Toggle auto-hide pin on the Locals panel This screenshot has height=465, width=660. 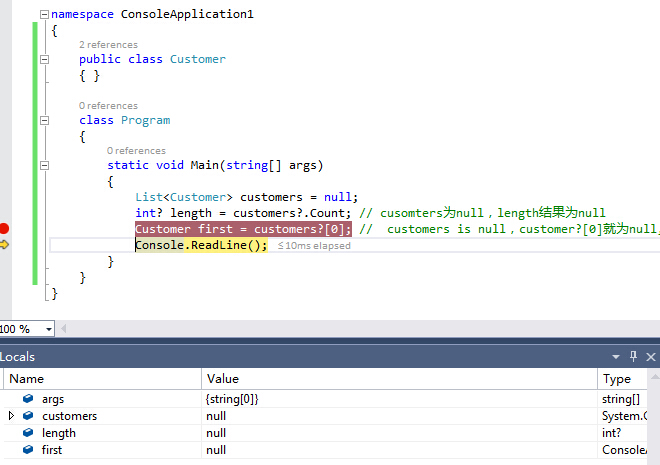click(633, 356)
